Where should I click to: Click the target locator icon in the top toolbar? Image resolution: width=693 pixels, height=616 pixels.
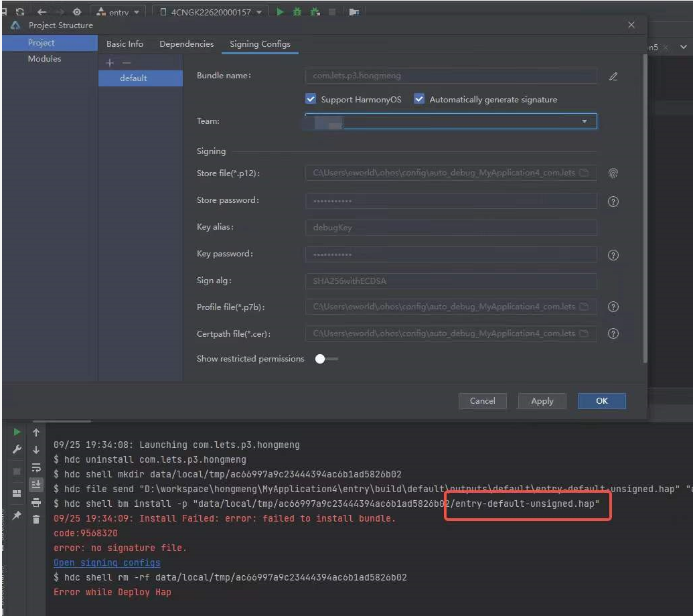(x=77, y=12)
